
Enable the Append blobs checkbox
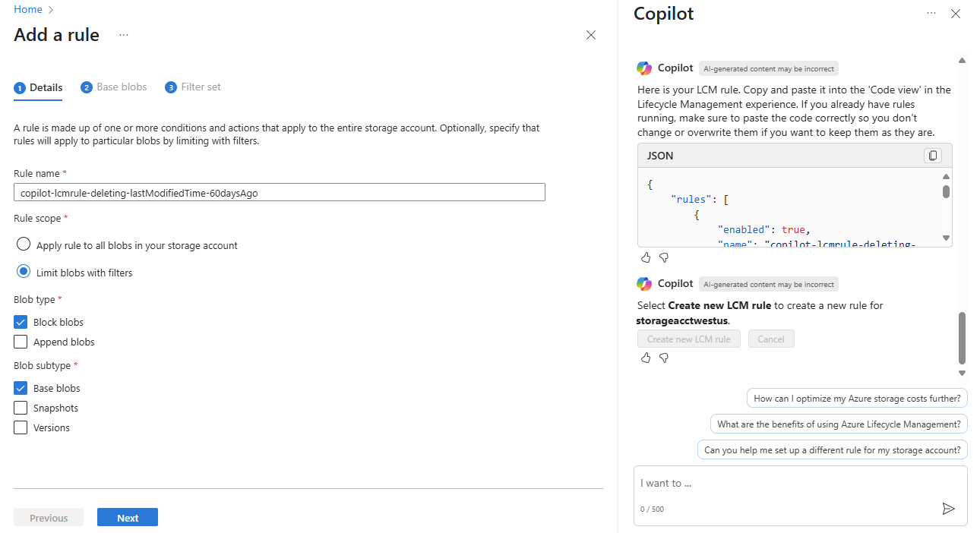coord(21,342)
